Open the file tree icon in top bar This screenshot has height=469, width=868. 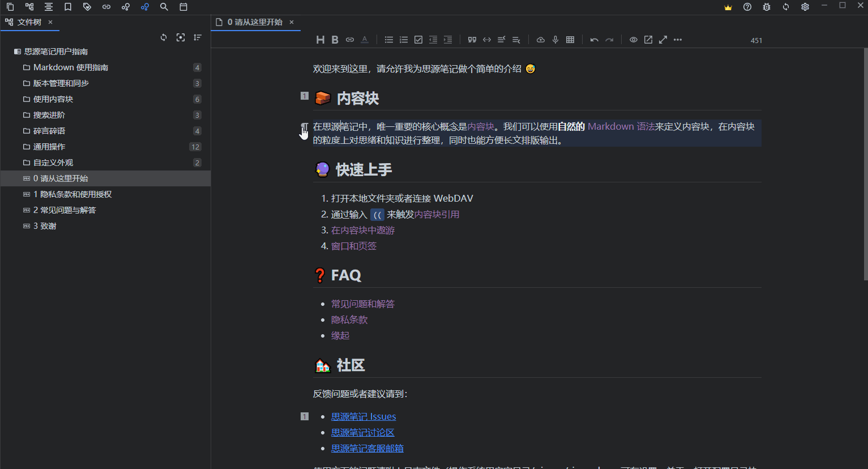[x=29, y=7]
